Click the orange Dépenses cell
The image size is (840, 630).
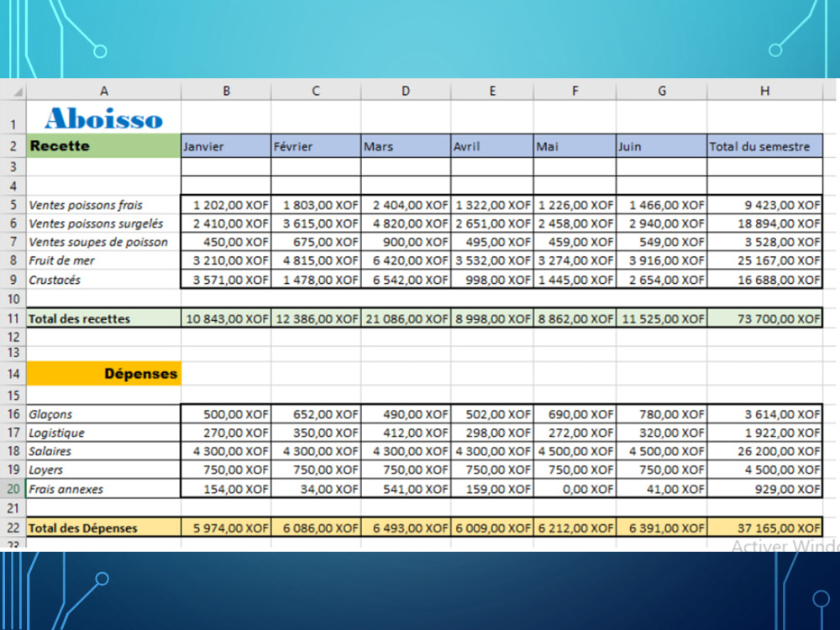coord(104,374)
